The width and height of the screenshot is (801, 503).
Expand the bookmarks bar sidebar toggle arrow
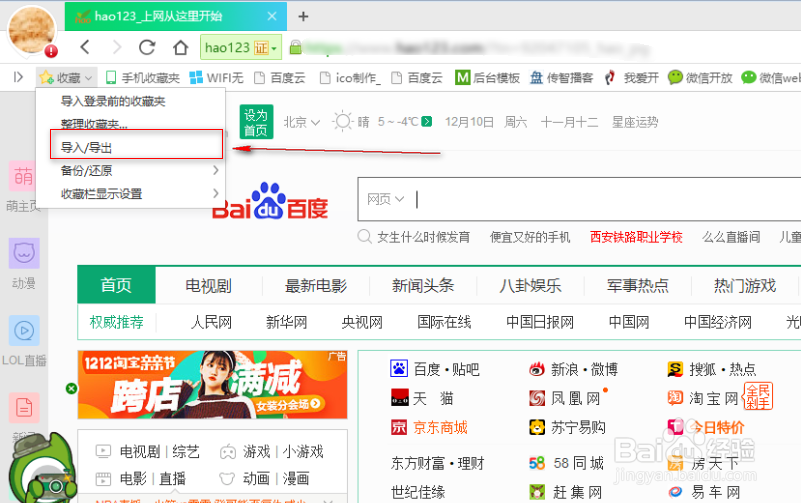click(18, 77)
